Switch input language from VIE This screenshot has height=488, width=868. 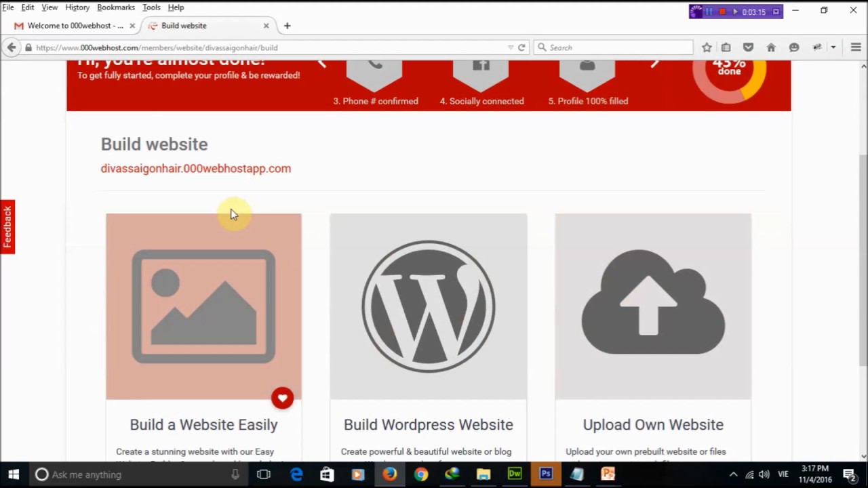click(x=783, y=474)
